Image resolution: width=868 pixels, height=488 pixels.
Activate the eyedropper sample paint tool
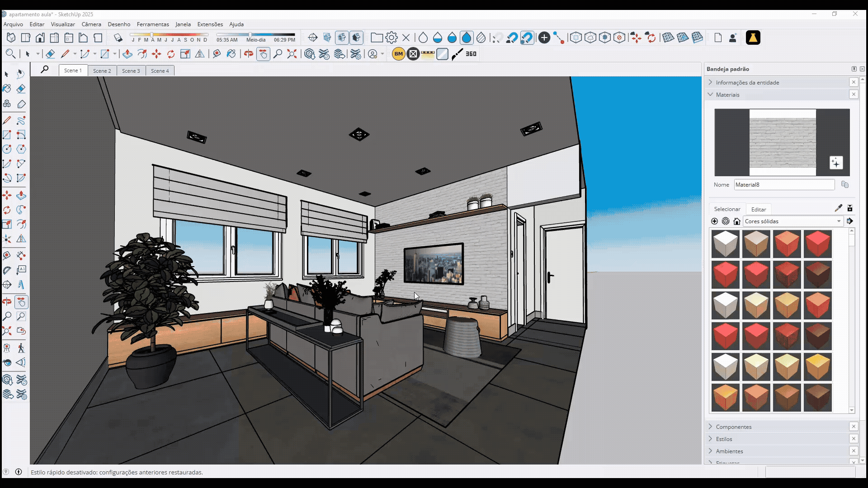tap(838, 208)
